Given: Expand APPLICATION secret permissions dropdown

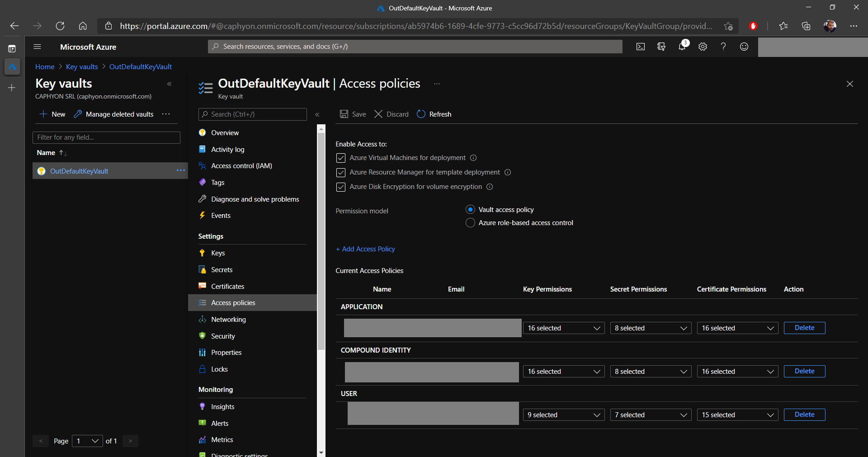Looking at the screenshot, I should 651,328.
